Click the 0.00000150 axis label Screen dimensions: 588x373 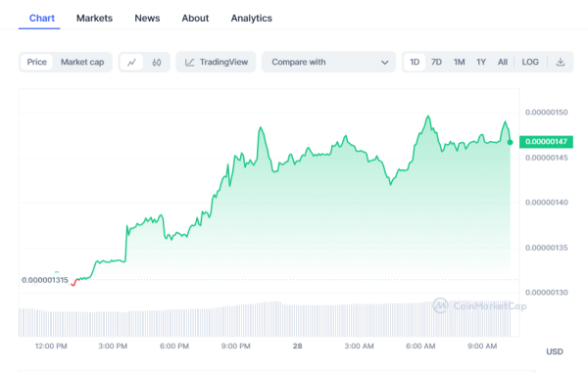tap(547, 113)
